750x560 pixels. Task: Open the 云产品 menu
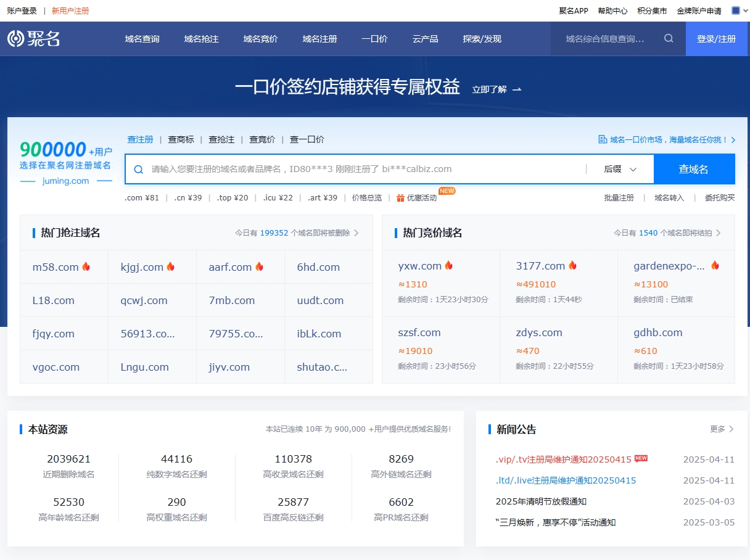[425, 39]
